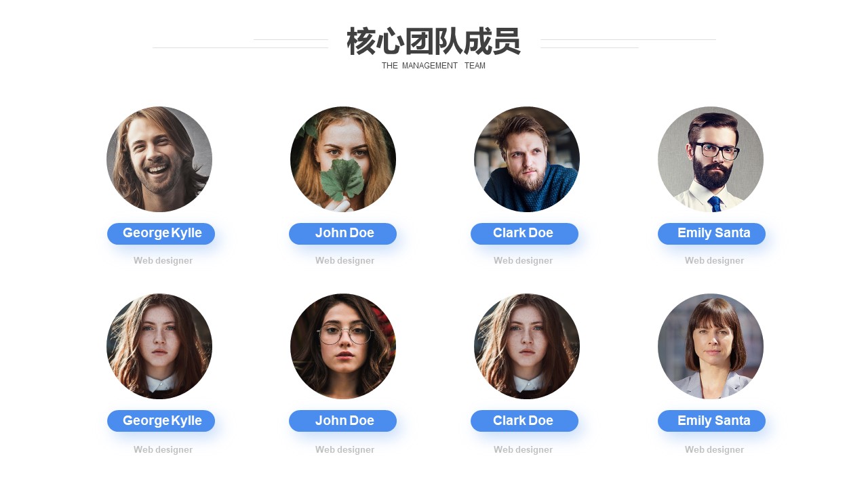This screenshot has width=868, height=488.
Task: Click bottom-row first freckled woman photo
Action: pos(159,346)
